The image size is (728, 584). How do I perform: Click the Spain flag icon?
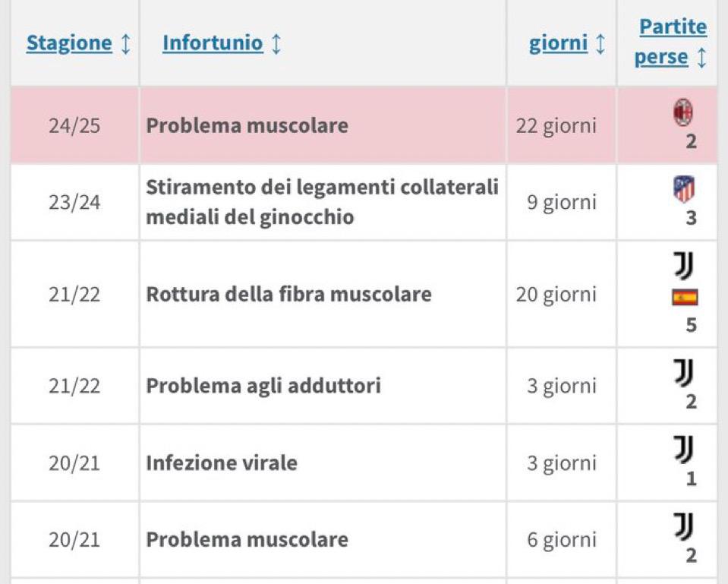point(685,298)
